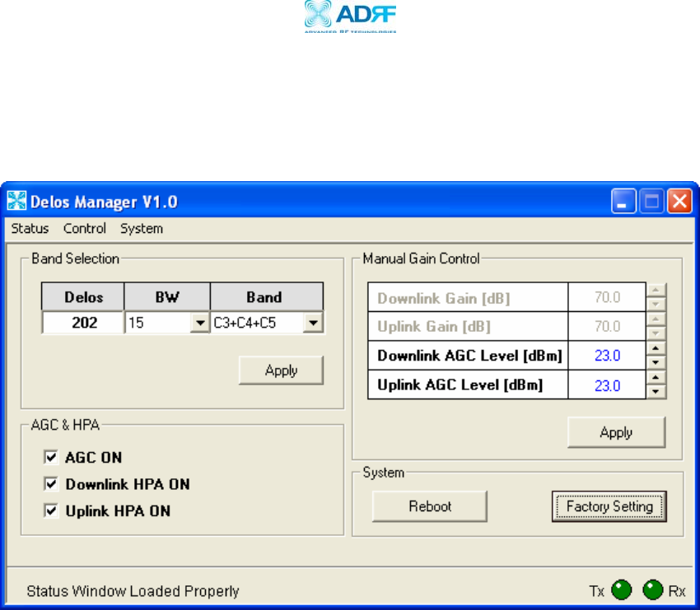Click the 'Status Window Loaded Properly' status text
The height and width of the screenshot is (610, 700).
pos(133,591)
